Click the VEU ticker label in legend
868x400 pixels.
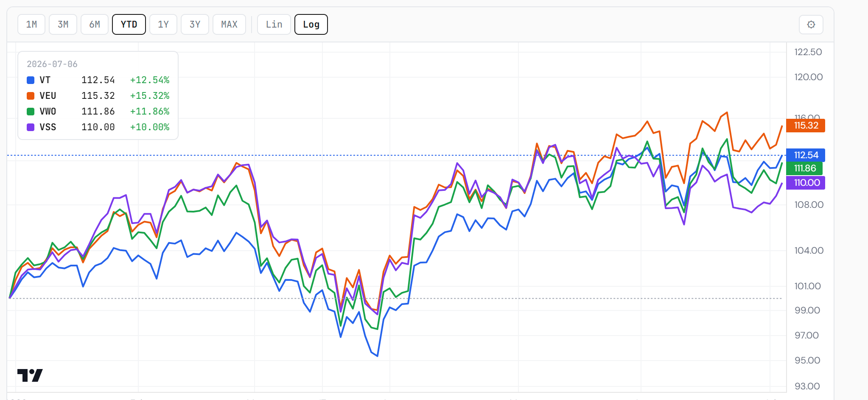48,96
